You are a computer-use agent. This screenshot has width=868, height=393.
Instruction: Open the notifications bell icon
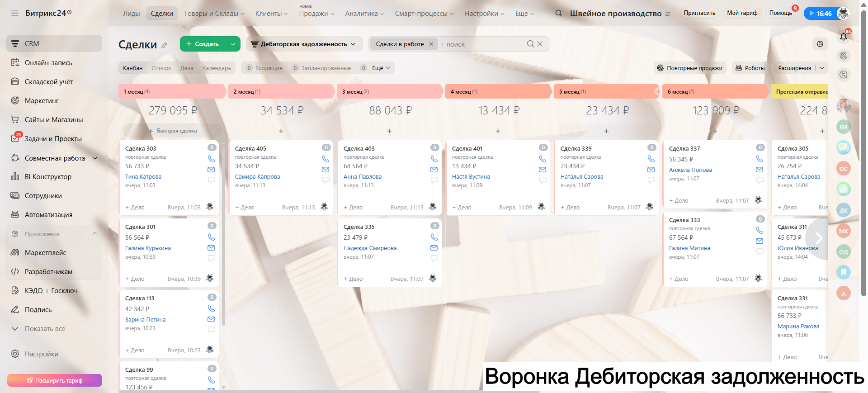pos(843,37)
